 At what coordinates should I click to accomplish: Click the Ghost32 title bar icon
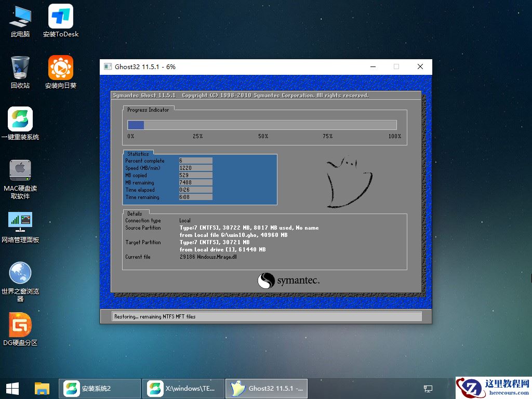108,66
